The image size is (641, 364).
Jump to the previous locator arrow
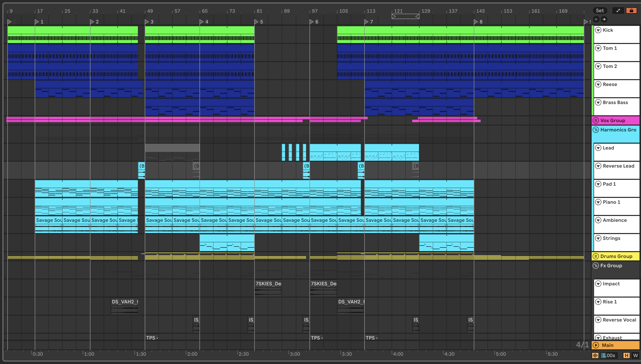click(x=596, y=19)
